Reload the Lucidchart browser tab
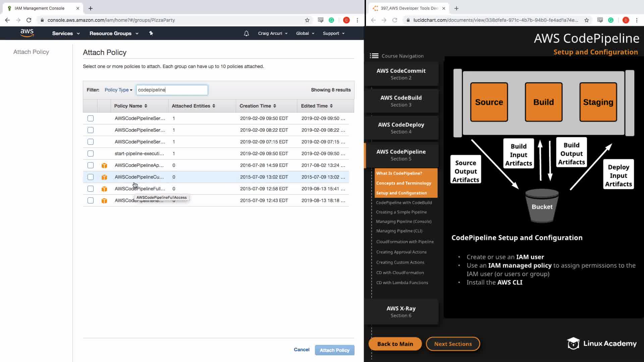 (395, 20)
